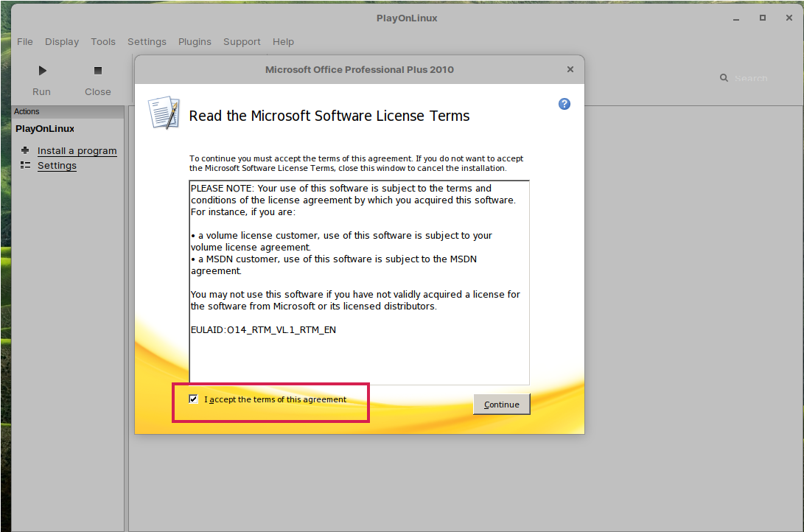Click the Run play icon
This screenshot has height=532, width=804.
(x=43, y=70)
